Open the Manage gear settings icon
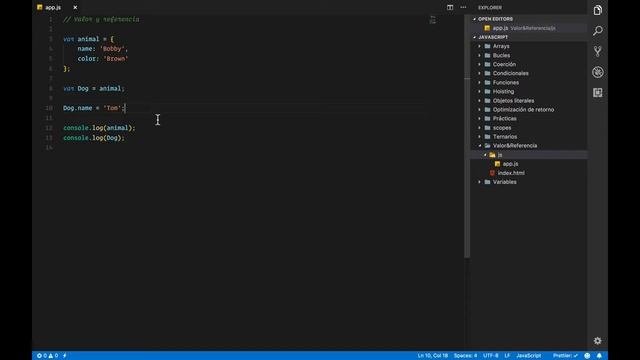 [598, 341]
